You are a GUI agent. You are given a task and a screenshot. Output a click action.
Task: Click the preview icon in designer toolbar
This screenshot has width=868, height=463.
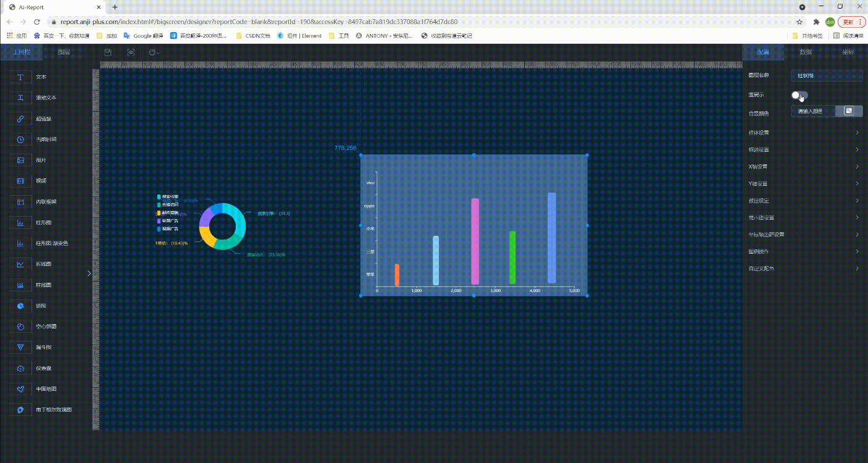pos(131,52)
